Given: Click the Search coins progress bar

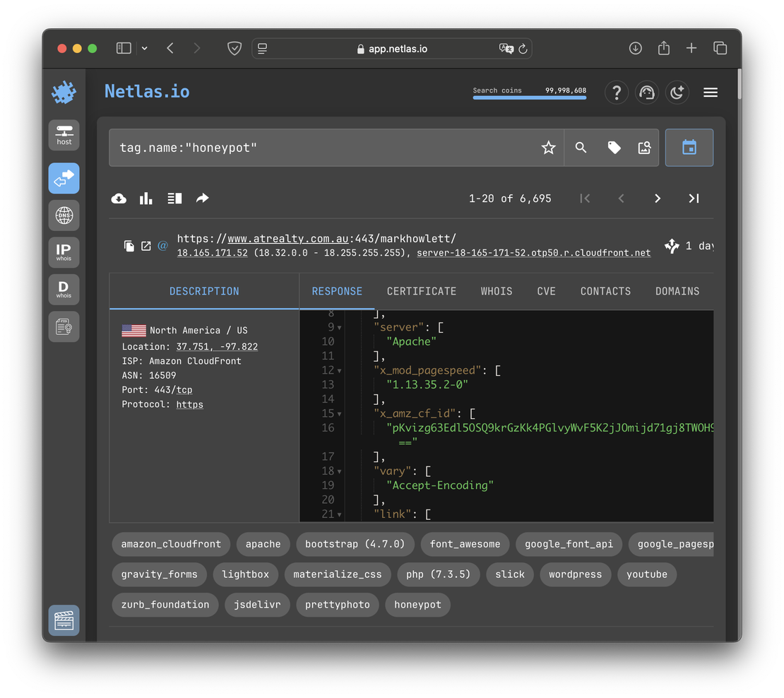Looking at the screenshot, I should point(529,97).
